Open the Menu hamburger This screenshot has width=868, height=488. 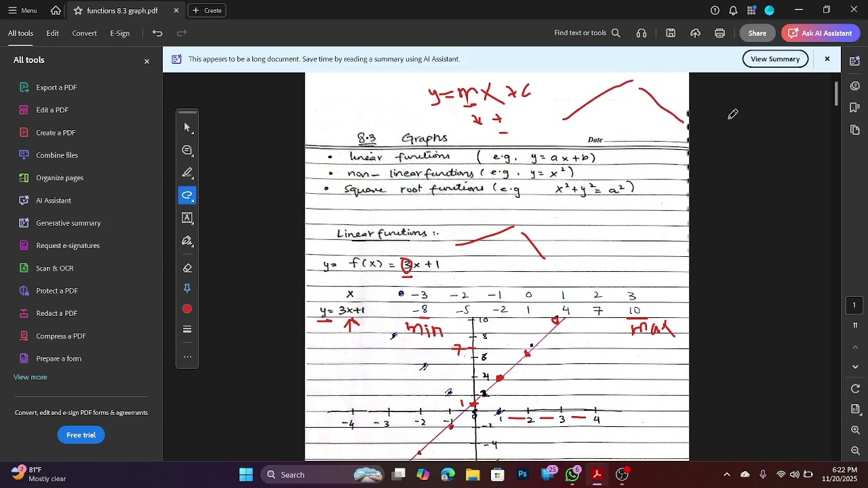22,10
